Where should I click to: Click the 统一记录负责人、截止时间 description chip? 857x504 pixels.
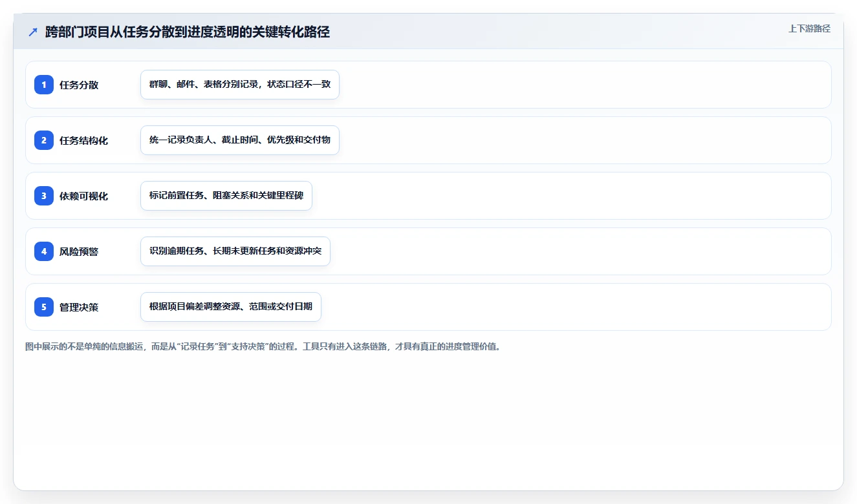tap(240, 140)
